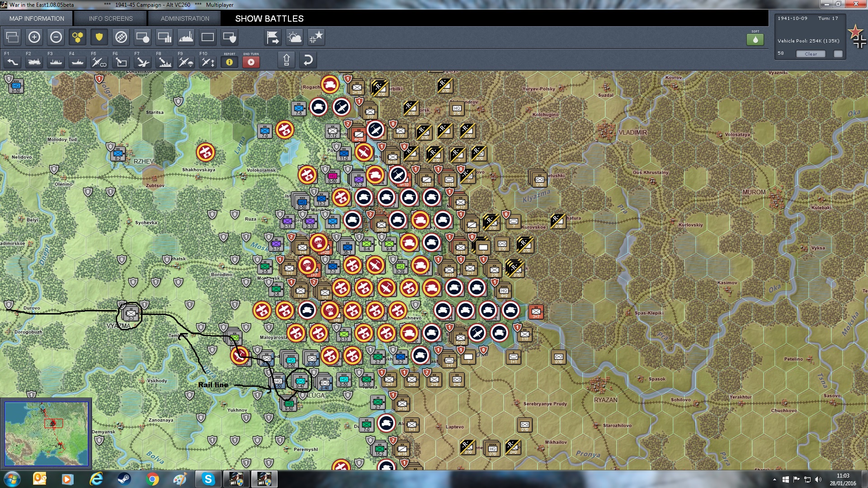Open the INFO SCREENS tab
Viewport: 868px width, 488px height.
pyautogui.click(x=111, y=19)
